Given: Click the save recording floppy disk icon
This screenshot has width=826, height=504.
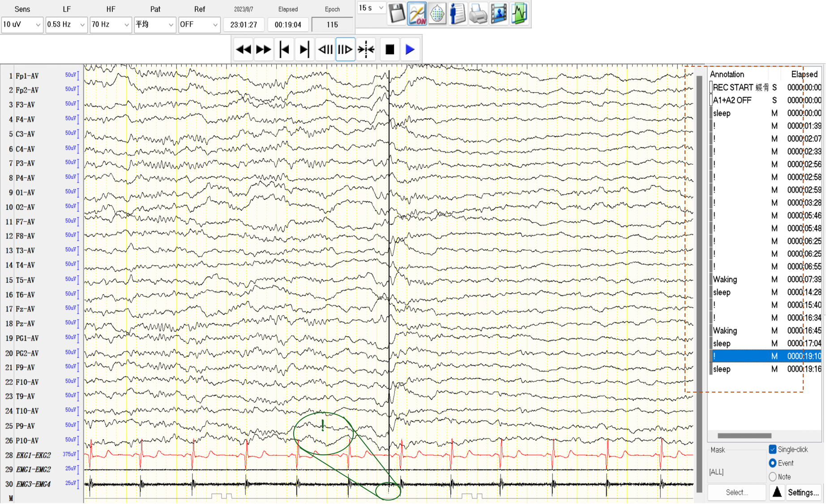Looking at the screenshot, I should (x=396, y=13).
